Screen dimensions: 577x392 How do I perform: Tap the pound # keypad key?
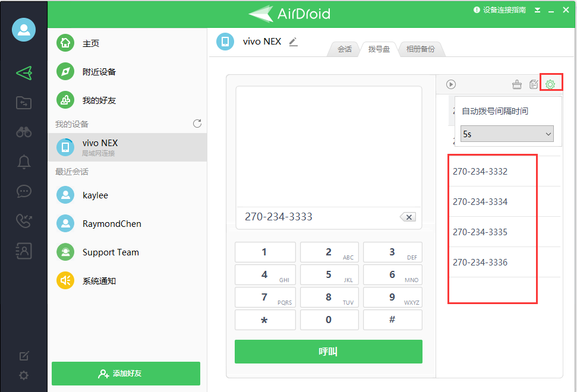(393, 320)
